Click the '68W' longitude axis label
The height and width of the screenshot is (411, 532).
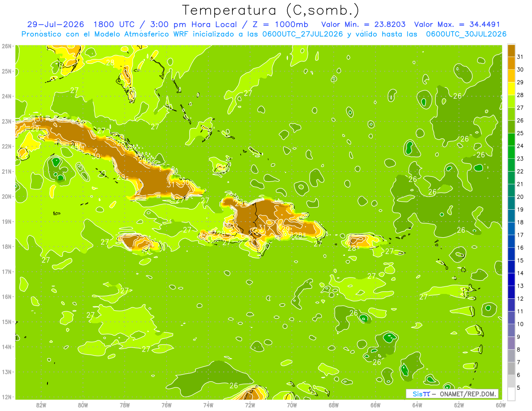(x=333, y=405)
